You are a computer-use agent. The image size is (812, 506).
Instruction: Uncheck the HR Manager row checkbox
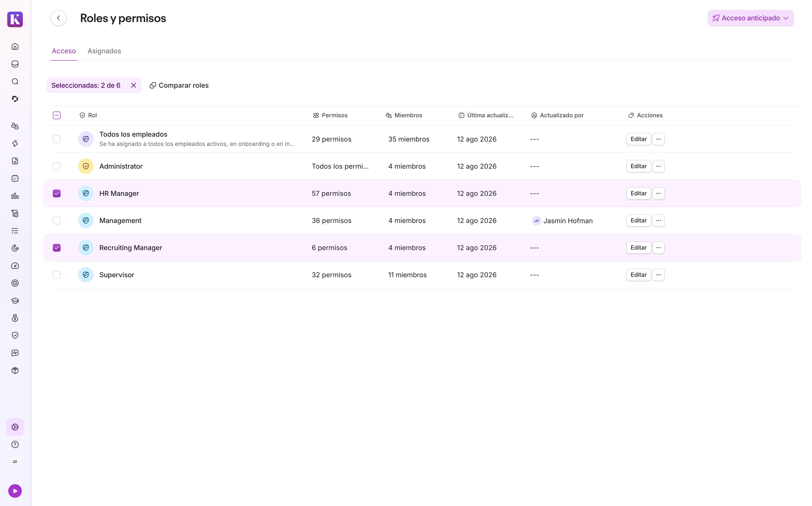click(56, 193)
